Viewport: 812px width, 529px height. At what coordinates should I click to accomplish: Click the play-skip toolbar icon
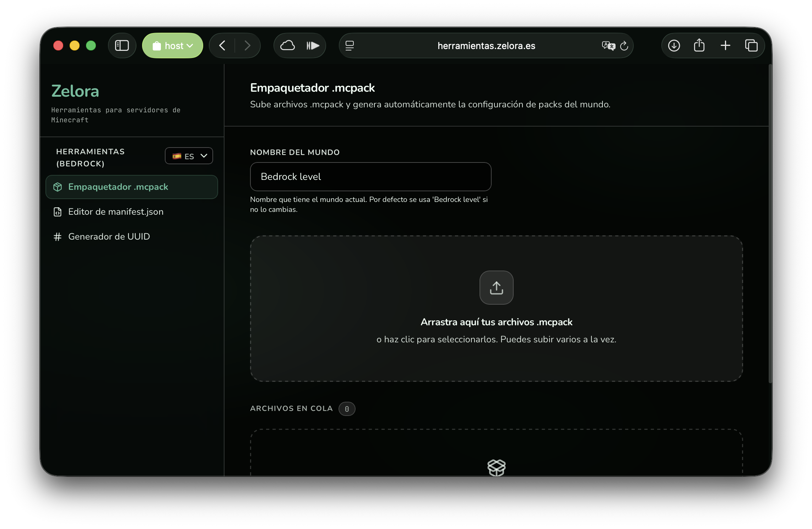pos(313,46)
